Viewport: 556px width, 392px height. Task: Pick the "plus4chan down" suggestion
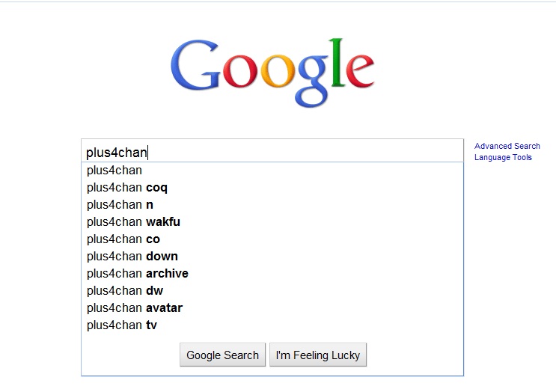pos(132,257)
